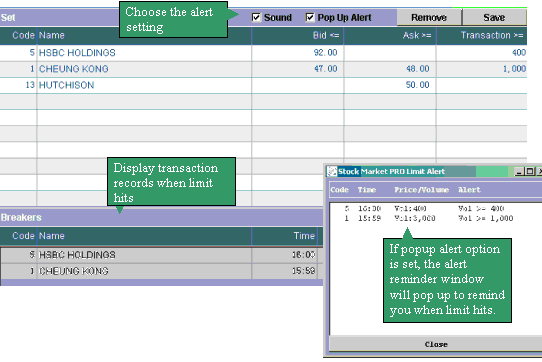The height and width of the screenshot is (362, 542).
Task: Click the Transaction value 1,000
Action: coord(514,69)
